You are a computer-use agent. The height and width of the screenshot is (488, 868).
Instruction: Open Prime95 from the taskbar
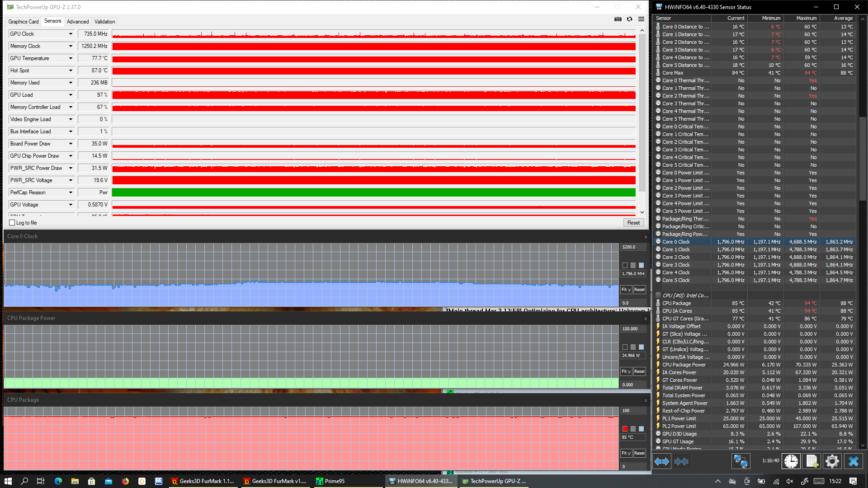(335, 481)
